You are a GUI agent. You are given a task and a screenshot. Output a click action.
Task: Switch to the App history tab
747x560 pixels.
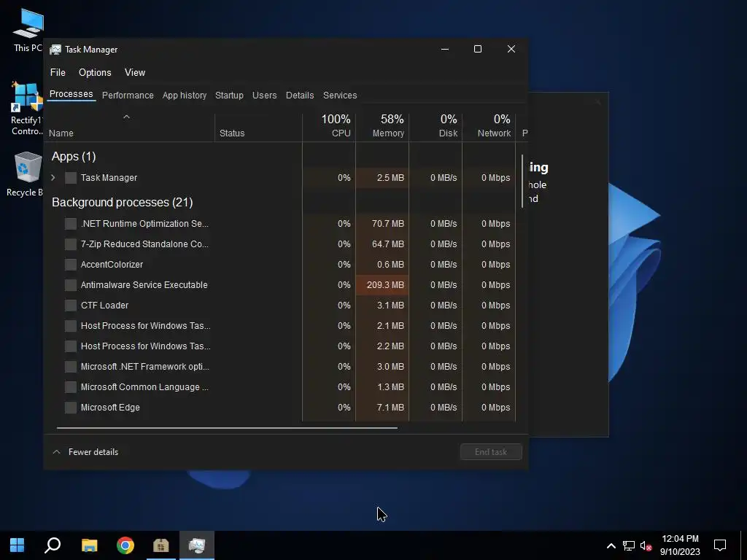pyautogui.click(x=185, y=96)
